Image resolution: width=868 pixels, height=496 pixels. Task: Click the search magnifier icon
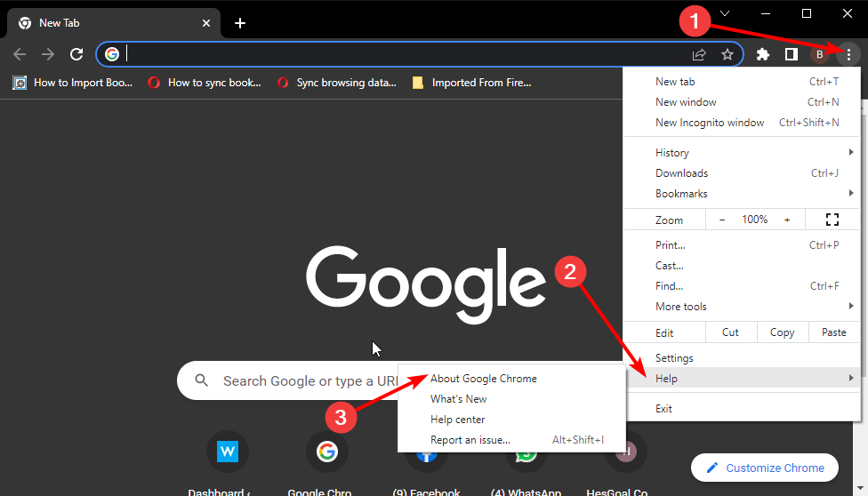coord(202,380)
